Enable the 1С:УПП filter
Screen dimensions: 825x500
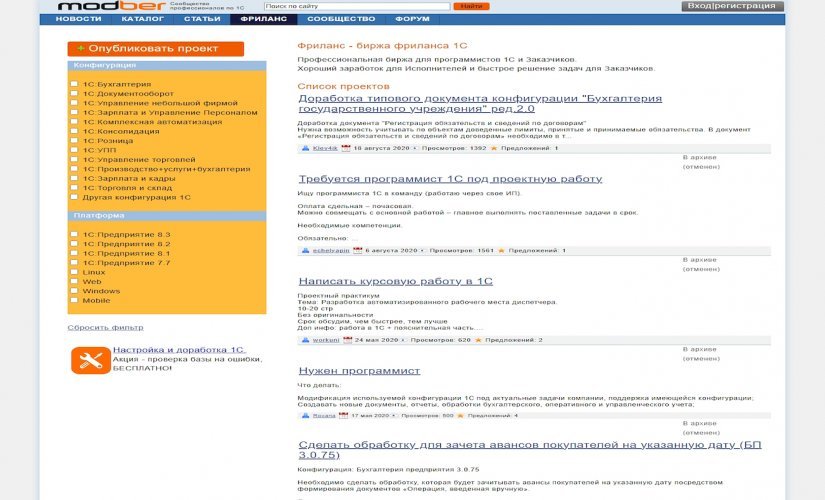[x=74, y=150]
